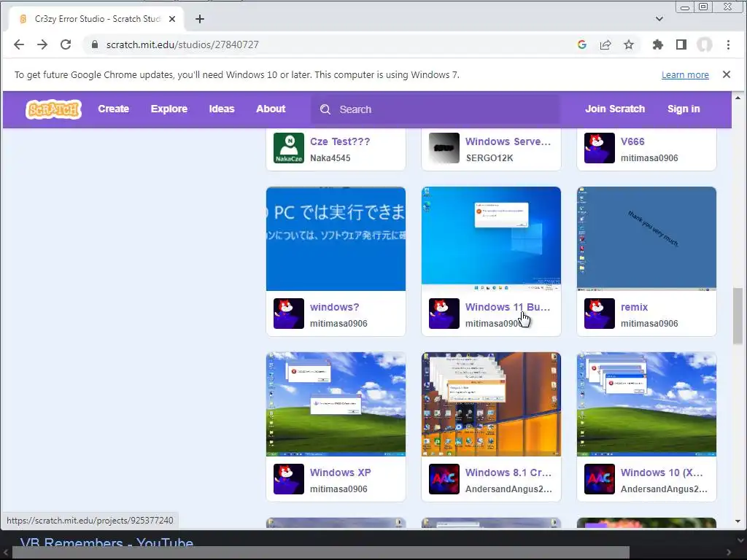Click the scrollbar down arrow
Screen dimensions: 747x560
(738, 521)
